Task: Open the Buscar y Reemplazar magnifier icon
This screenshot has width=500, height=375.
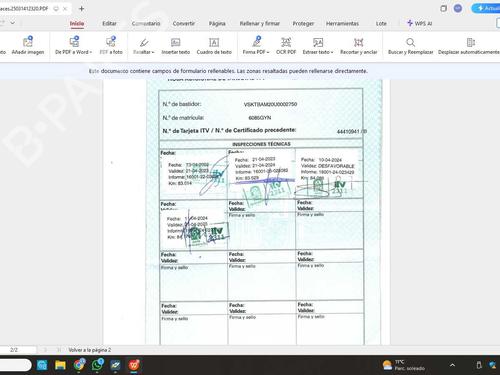Action: (x=410, y=42)
